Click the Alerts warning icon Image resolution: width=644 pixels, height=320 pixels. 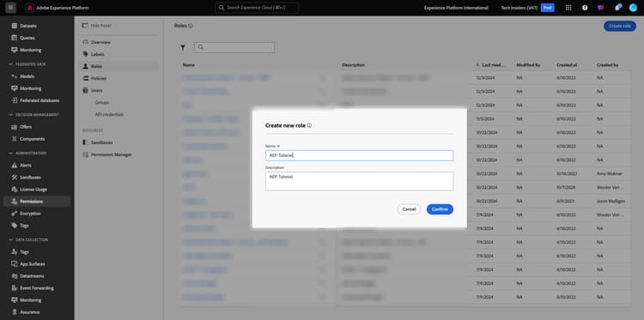(x=15, y=166)
